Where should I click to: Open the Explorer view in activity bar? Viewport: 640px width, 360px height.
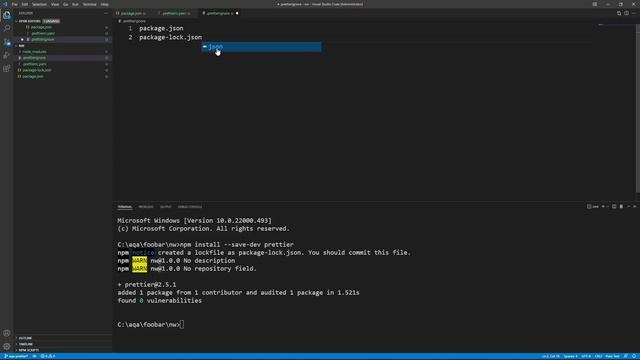coord(7,16)
